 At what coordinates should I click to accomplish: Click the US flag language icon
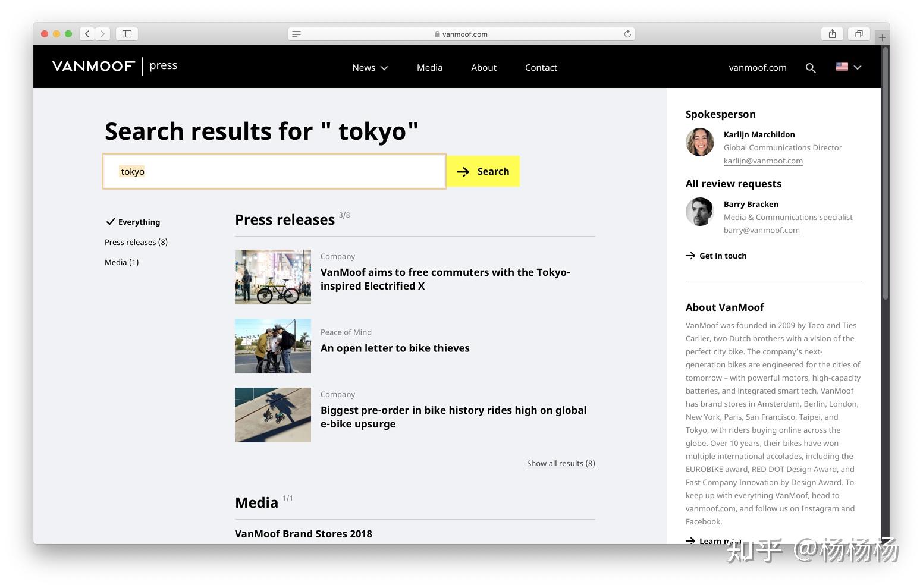pyautogui.click(x=842, y=67)
